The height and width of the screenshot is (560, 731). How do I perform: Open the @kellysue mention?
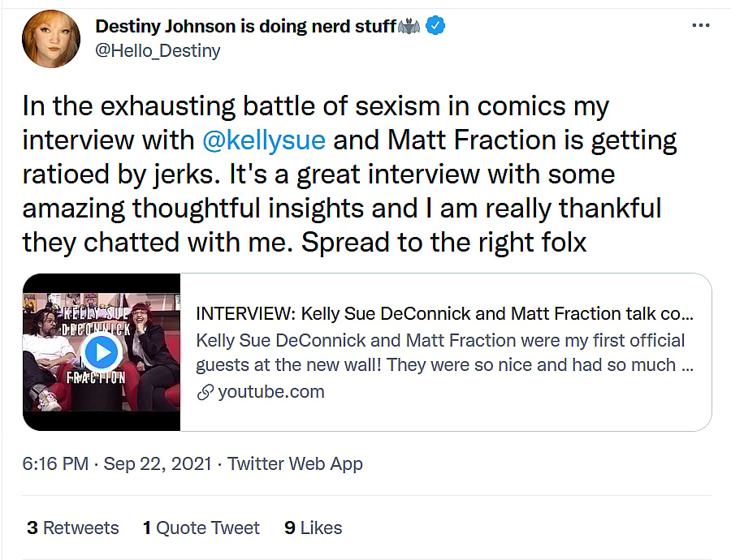click(x=263, y=139)
